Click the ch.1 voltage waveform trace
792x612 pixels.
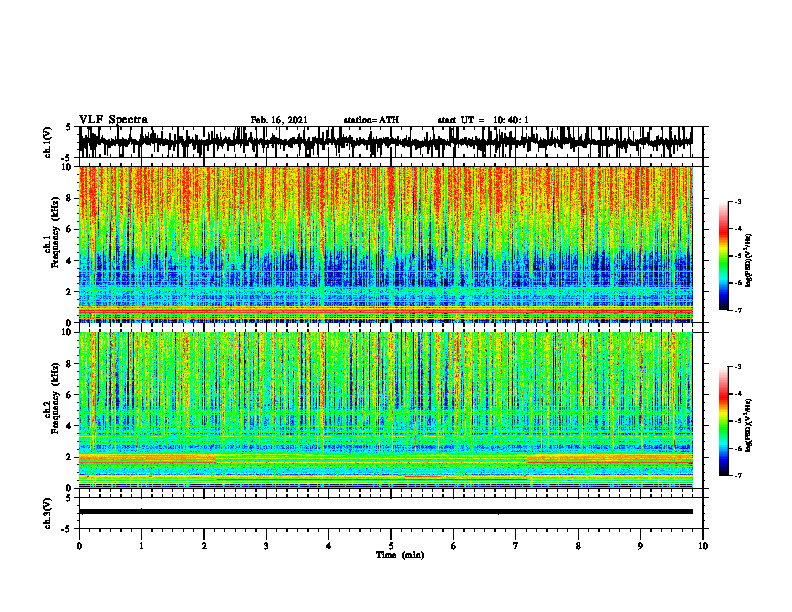(385, 142)
